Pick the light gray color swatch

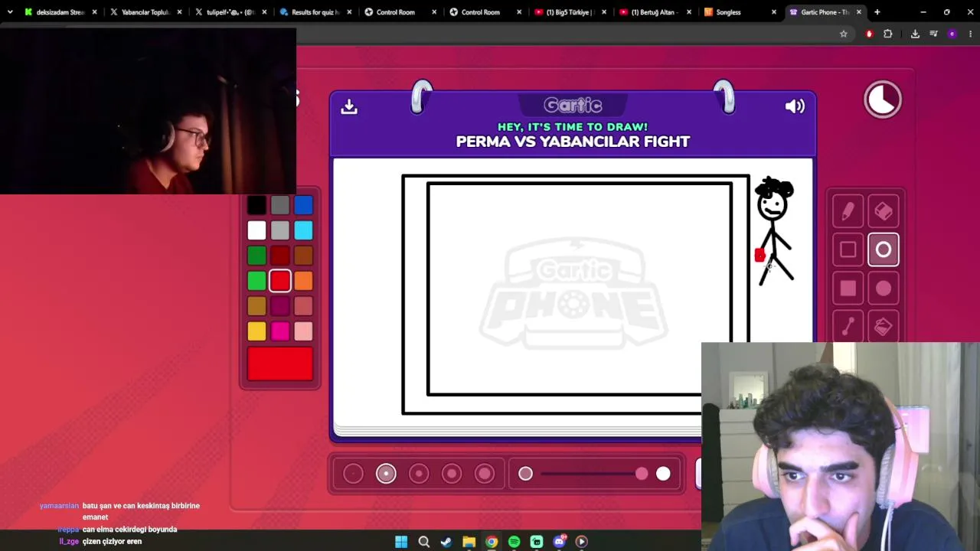280,230
